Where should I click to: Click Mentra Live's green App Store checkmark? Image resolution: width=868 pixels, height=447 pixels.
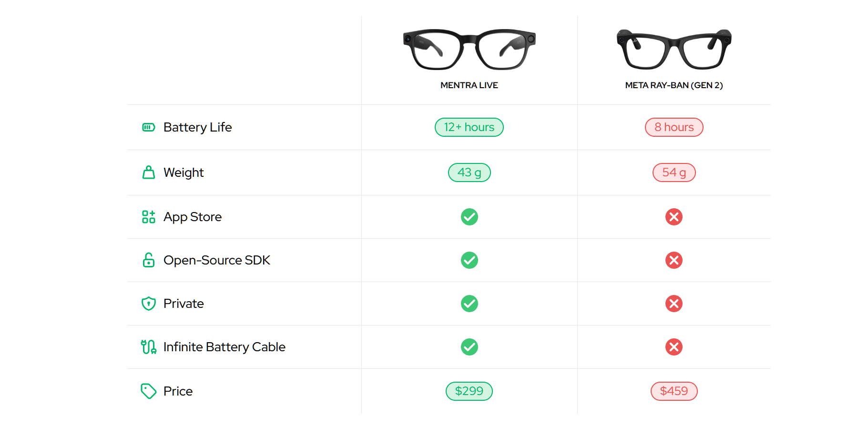470,217
